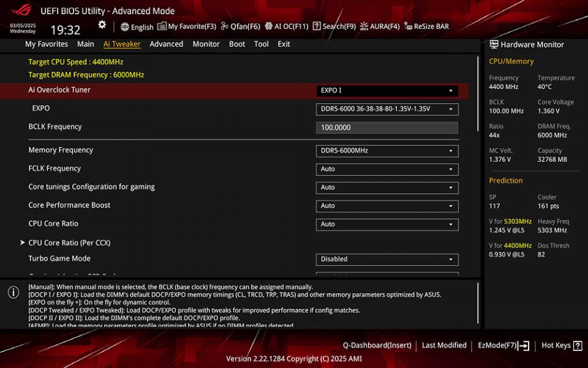
Task: Go to the Exit tab
Action: click(284, 44)
